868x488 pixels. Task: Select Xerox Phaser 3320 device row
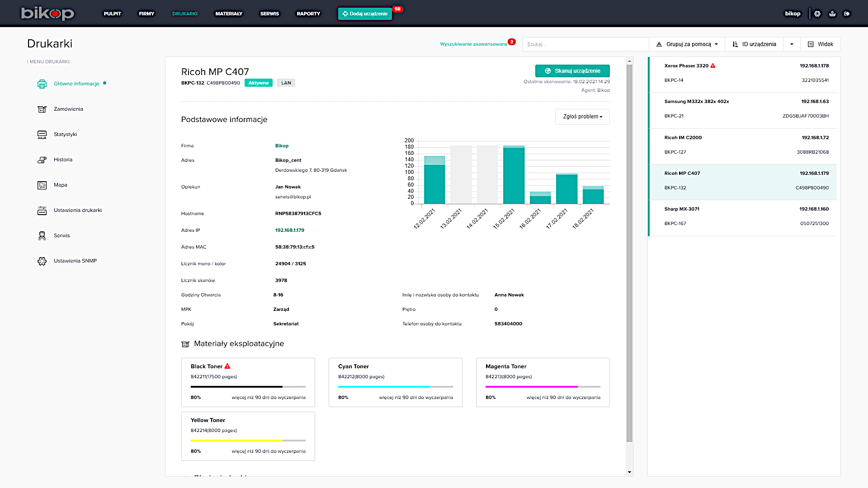(743, 75)
